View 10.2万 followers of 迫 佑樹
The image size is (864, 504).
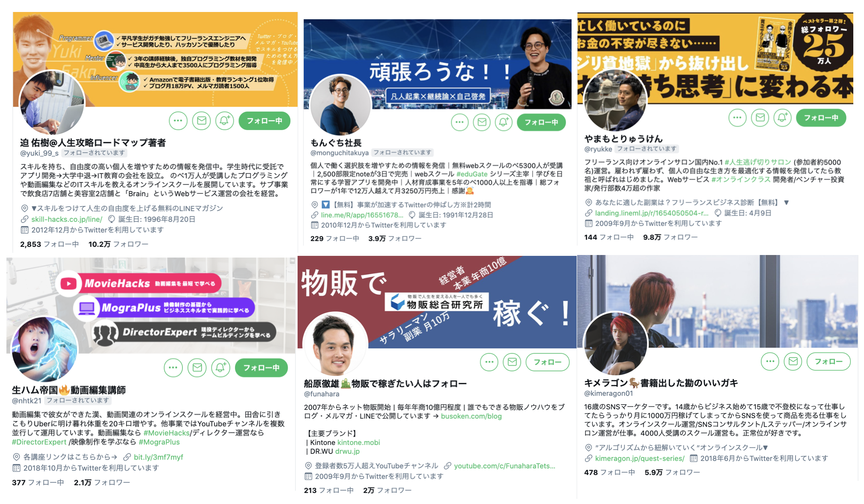pos(118,244)
